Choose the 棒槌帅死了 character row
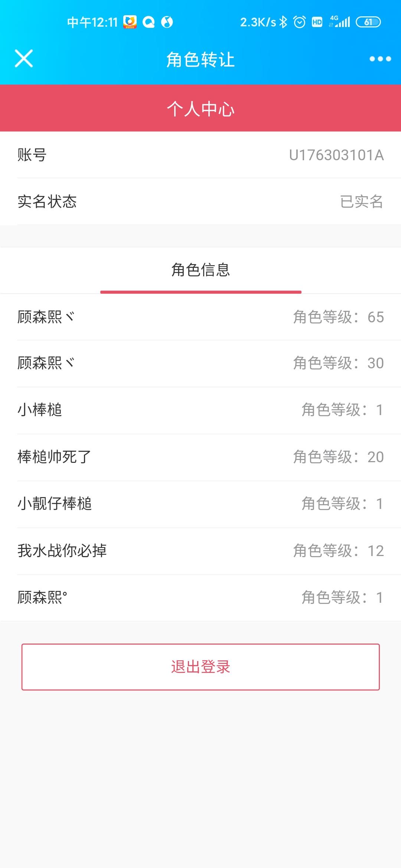Screen dimensions: 401x868 coord(200,457)
